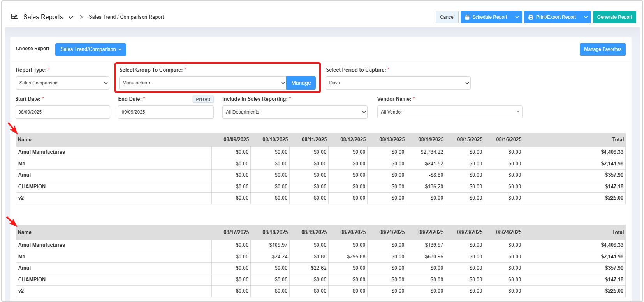Click the Manage Favorites button
Viewport: 644px width, 302px height.
[x=602, y=49]
